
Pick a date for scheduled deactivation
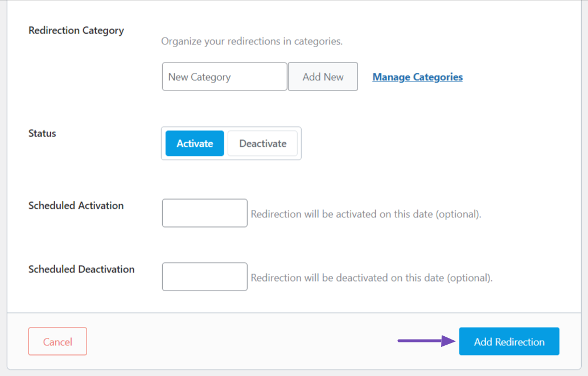[x=204, y=276]
